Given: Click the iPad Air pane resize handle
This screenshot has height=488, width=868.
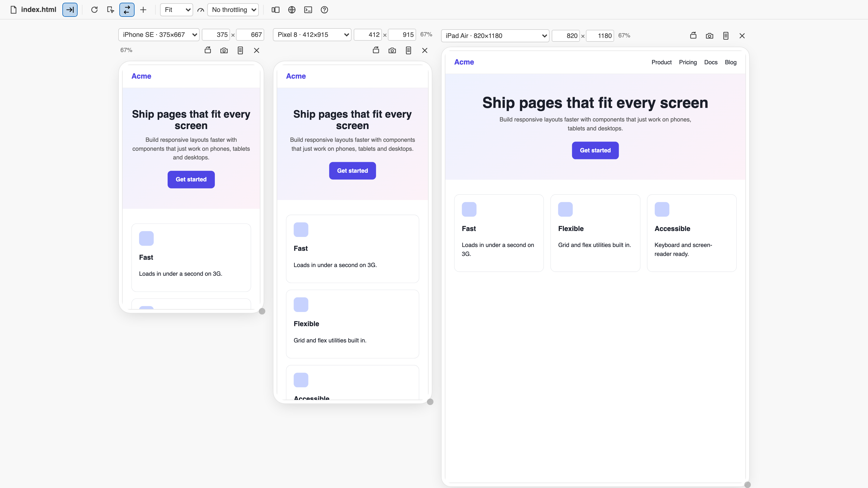Looking at the screenshot, I should click(x=747, y=485).
